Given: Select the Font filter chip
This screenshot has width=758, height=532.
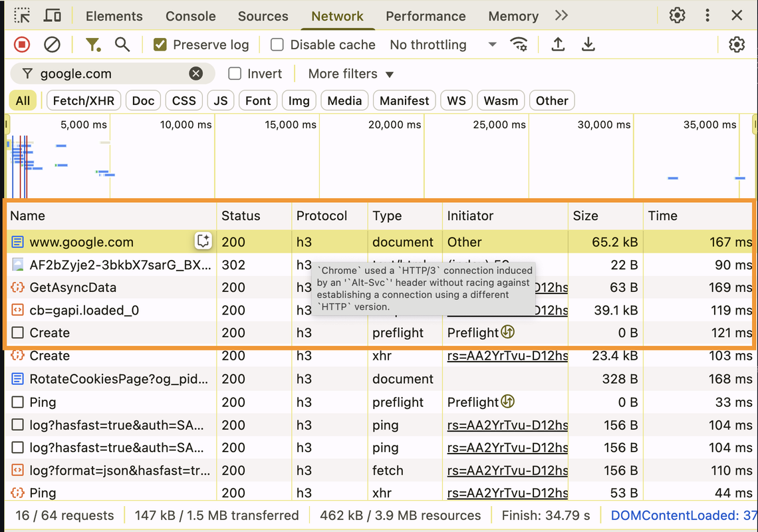Looking at the screenshot, I should coord(258,100).
